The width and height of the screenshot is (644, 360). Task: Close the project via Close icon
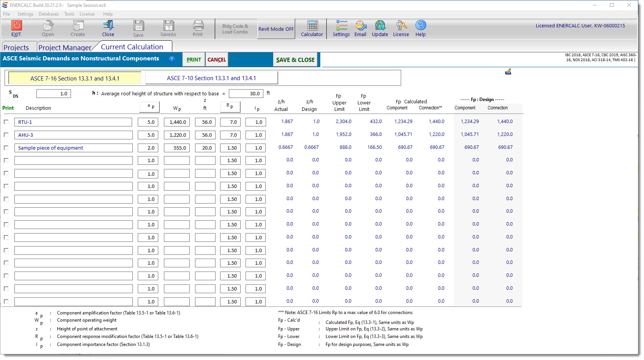(108, 26)
